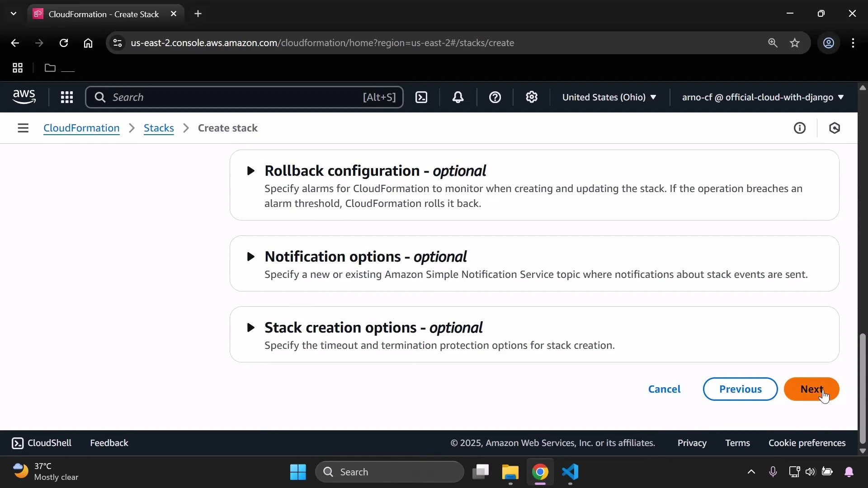This screenshot has width=868, height=488.
Task: Open the weather widget showing 37°C
Action: (x=45, y=472)
